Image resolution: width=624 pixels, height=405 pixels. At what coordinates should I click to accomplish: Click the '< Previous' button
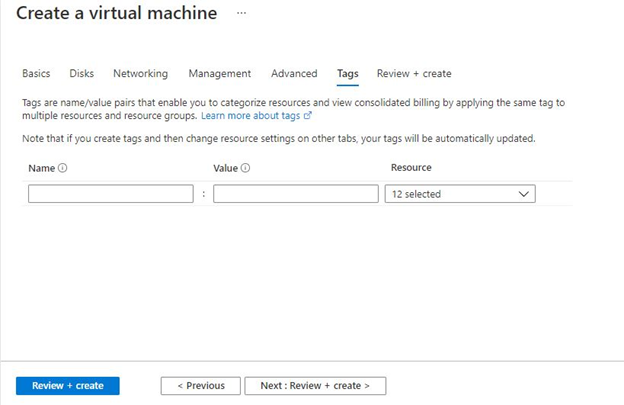pyautogui.click(x=200, y=385)
